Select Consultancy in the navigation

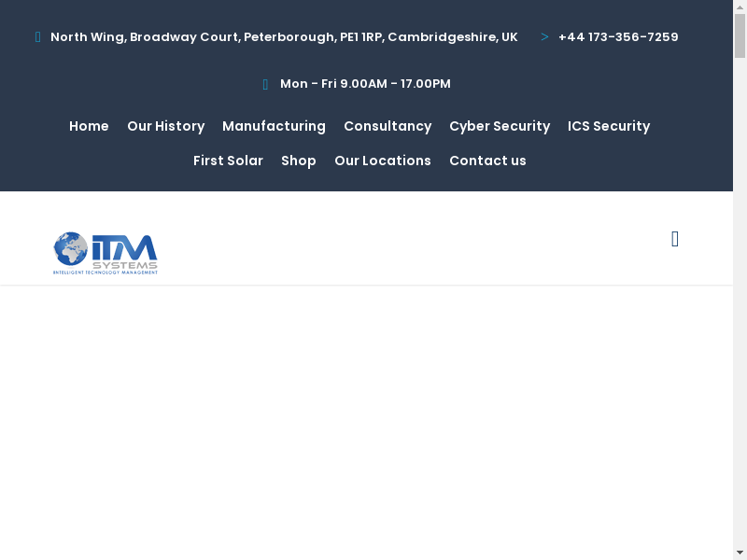click(x=388, y=126)
